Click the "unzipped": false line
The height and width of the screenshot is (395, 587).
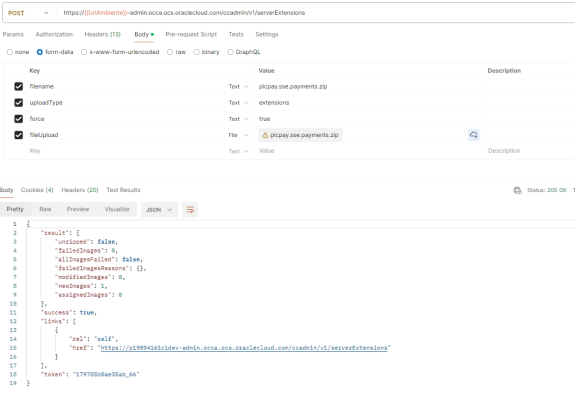tap(86, 242)
